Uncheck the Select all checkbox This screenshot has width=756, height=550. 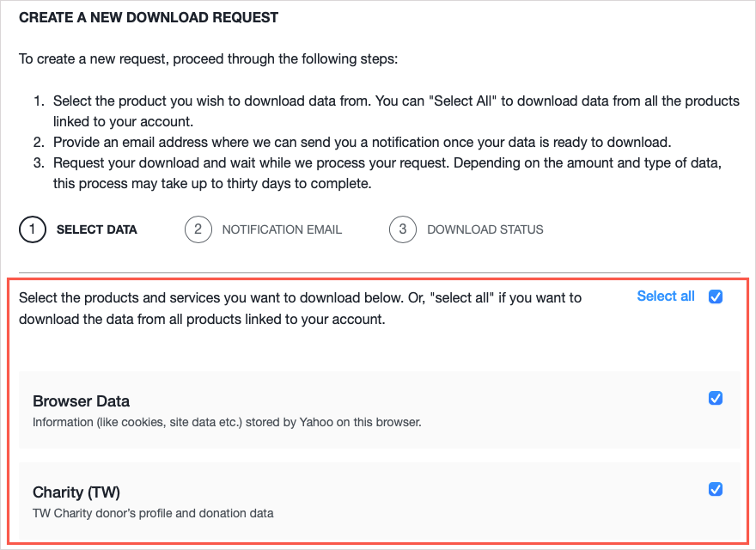716,296
